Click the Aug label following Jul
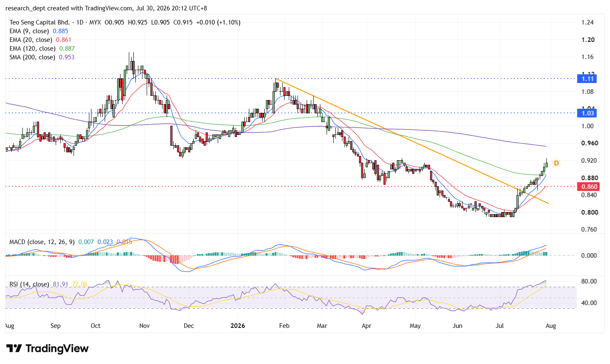This screenshot has height=364, width=610. click(x=551, y=326)
